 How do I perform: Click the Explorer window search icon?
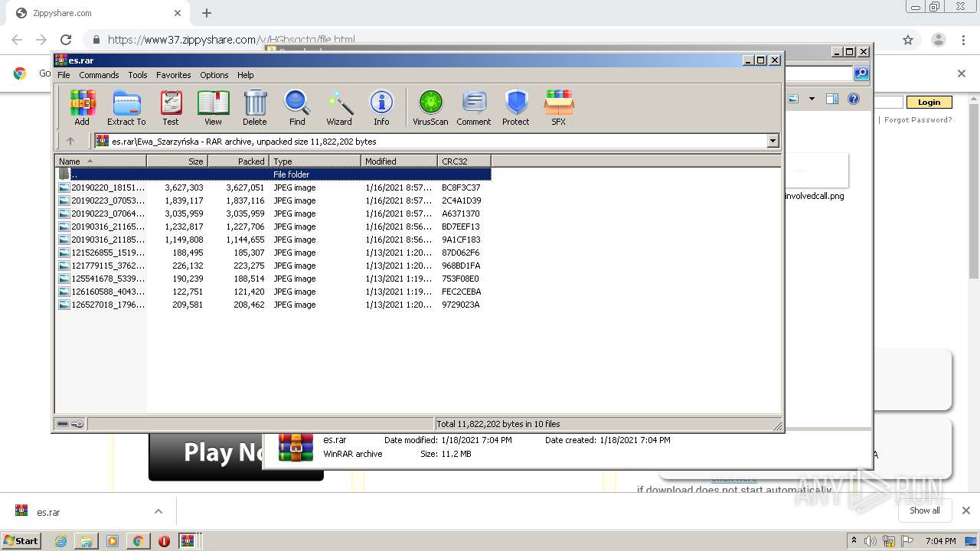[861, 73]
